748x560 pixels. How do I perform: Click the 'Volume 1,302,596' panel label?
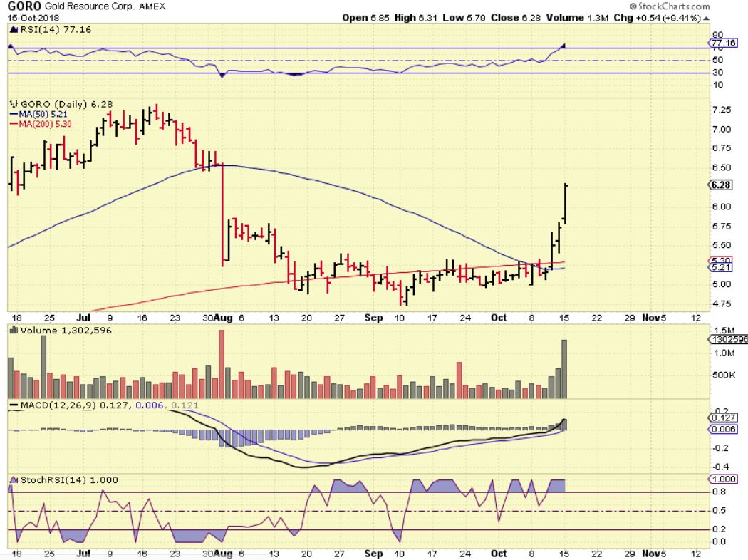(66, 330)
